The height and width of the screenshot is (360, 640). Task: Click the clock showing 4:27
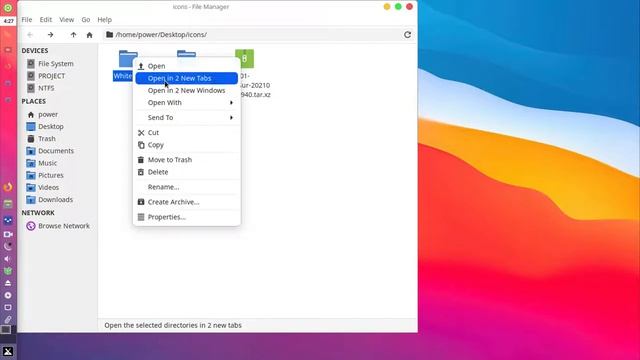tap(9, 21)
